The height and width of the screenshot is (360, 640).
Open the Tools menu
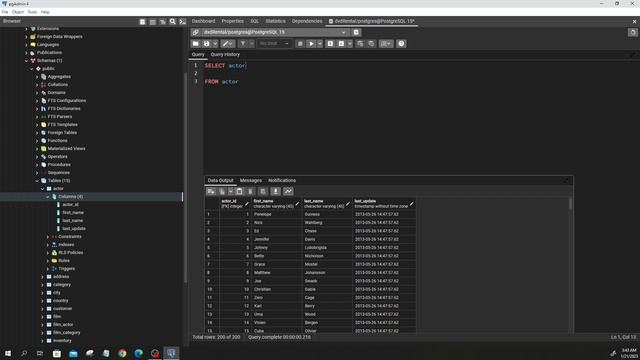coord(32,12)
